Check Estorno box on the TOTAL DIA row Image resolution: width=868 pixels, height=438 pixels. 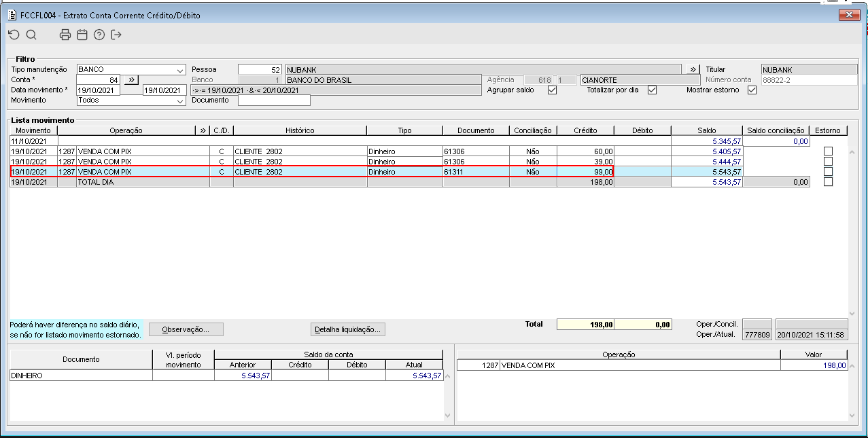827,182
